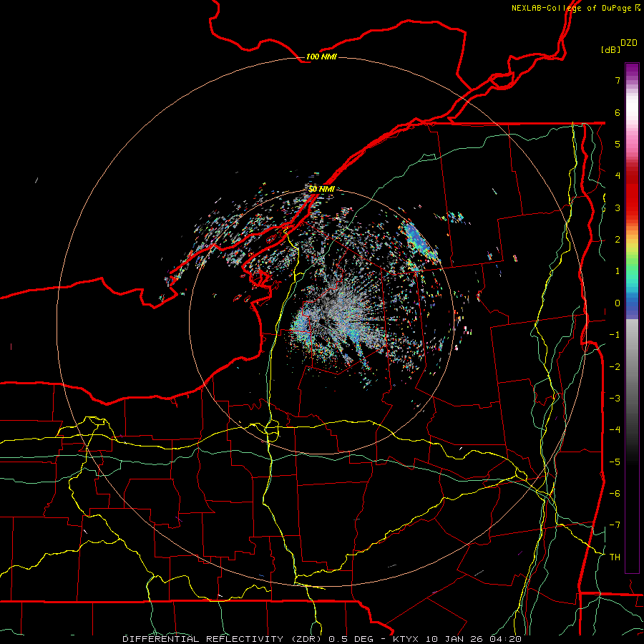Click the 7 dB mark on the color scale
This screenshot has height=644, width=644.
[x=618, y=80]
